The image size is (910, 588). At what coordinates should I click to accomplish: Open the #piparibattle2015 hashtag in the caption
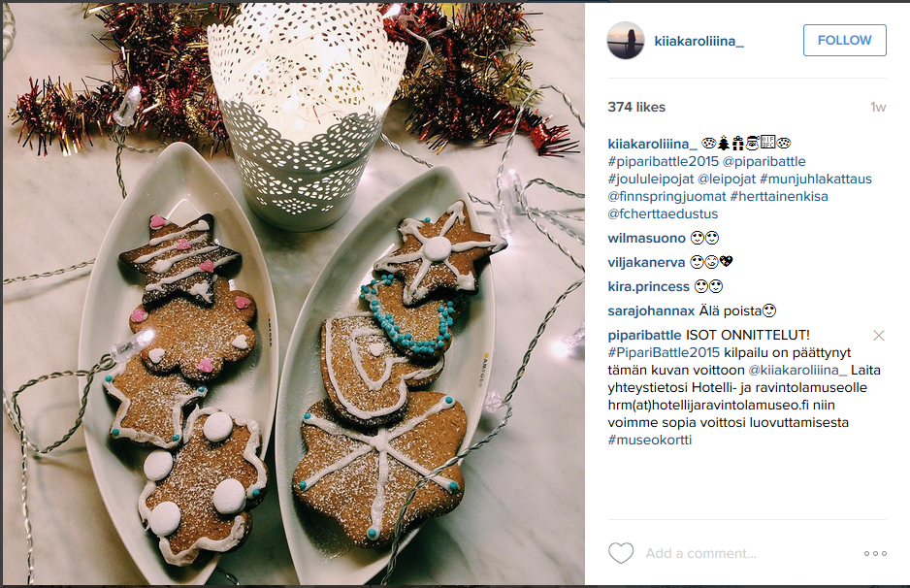pyautogui.click(x=663, y=161)
